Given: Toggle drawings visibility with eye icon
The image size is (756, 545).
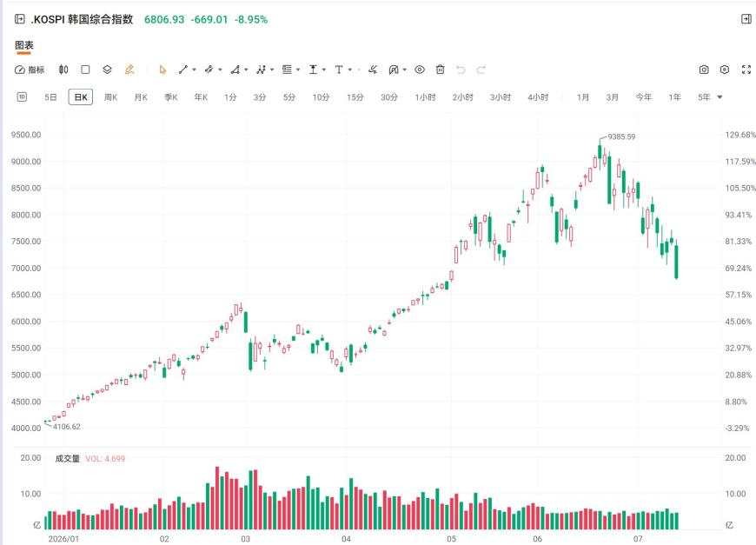Looking at the screenshot, I should click(420, 70).
